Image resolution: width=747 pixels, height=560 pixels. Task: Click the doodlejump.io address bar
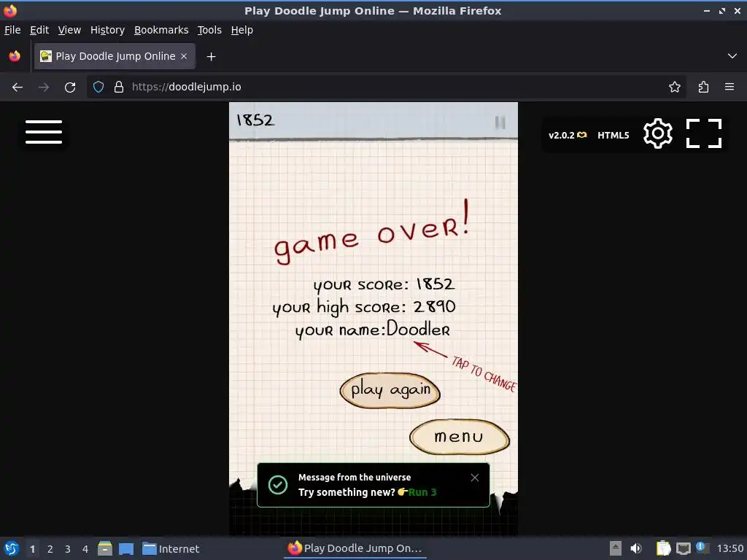point(386,87)
